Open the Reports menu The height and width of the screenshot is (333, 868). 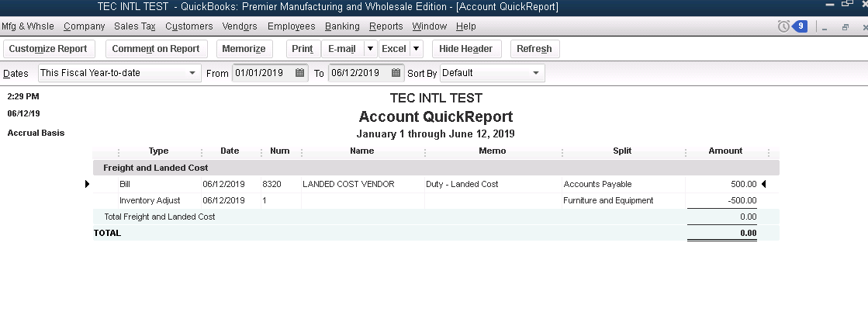pos(386,26)
